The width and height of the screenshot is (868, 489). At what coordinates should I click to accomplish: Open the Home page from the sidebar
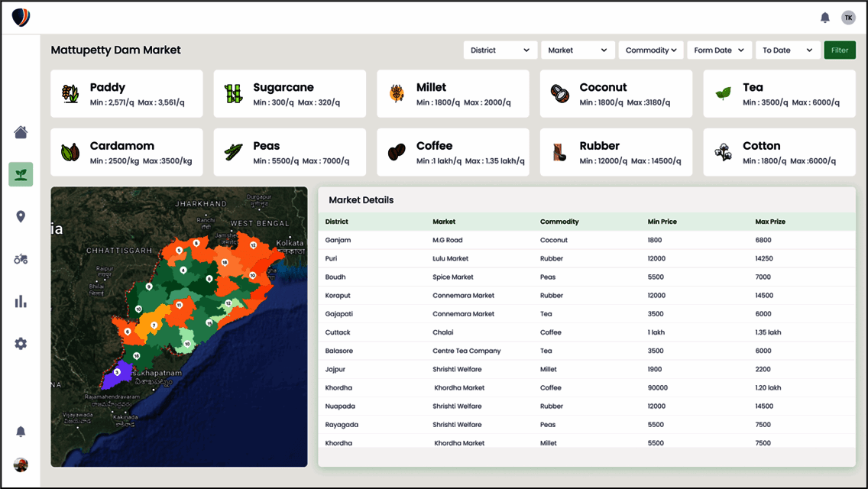pos(21,131)
